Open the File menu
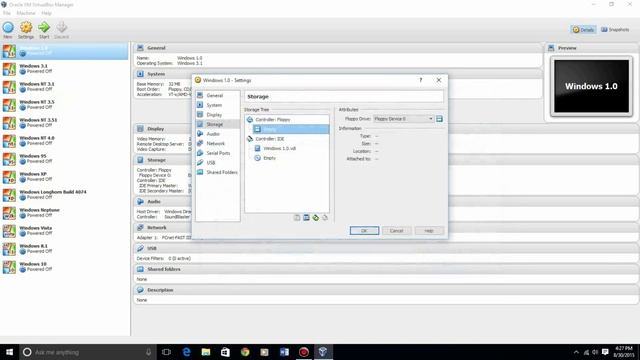 [x=7, y=13]
